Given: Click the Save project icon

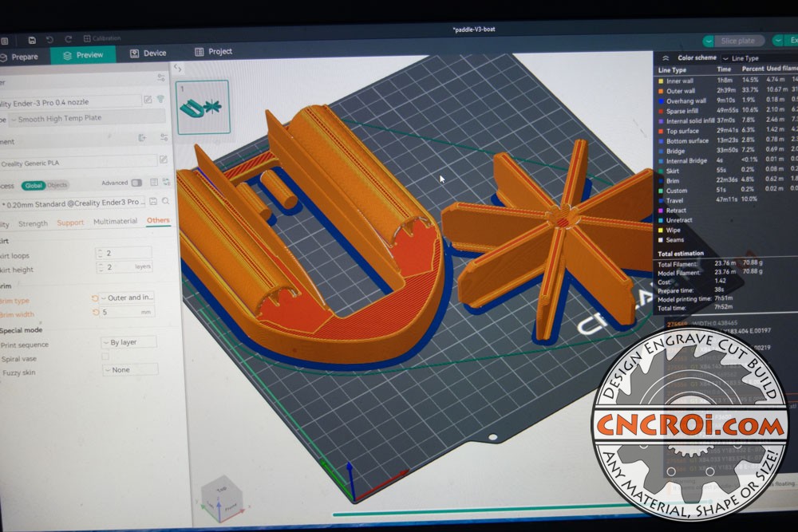Looking at the screenshot, I should [x=32, y=40].
